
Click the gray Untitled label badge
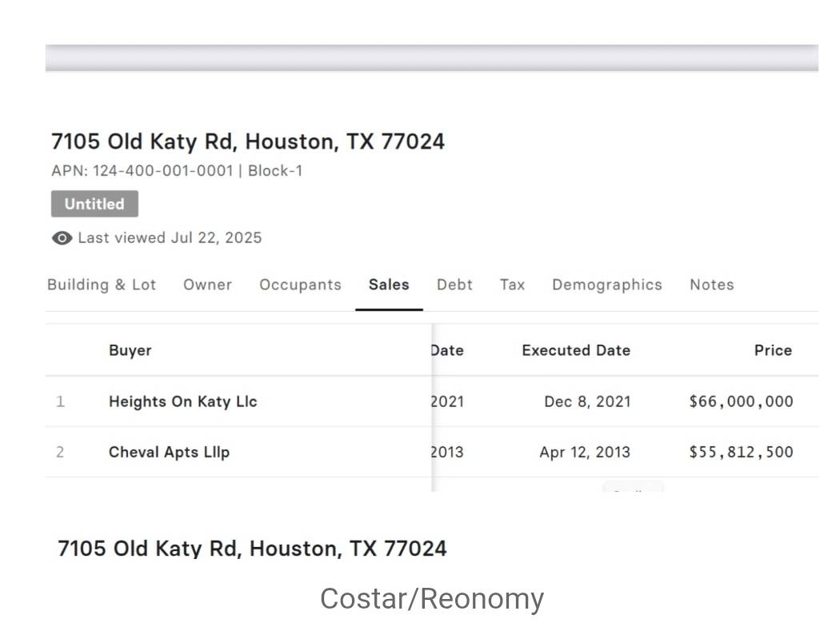click(x=94, y=204)
